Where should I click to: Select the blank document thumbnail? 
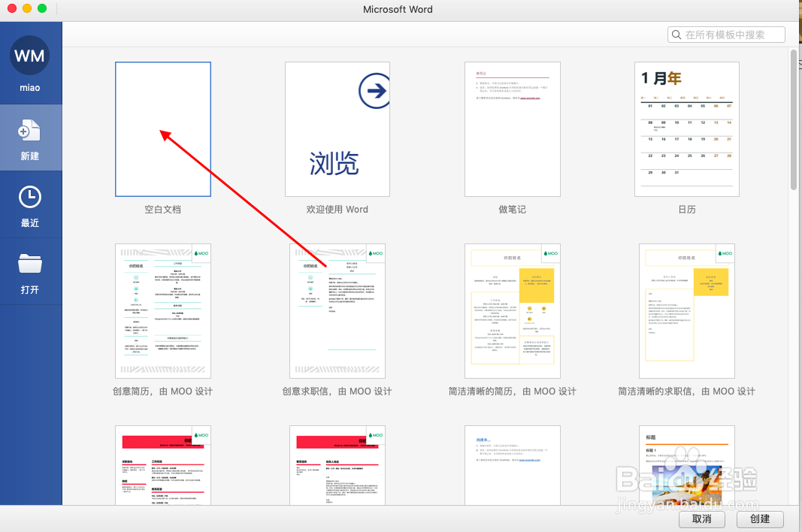coord(163,129)
